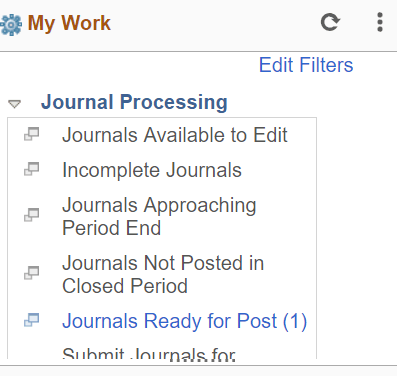Collapse the Journal Processing triangle
This screenshot has height=376, width=397.
14,104
